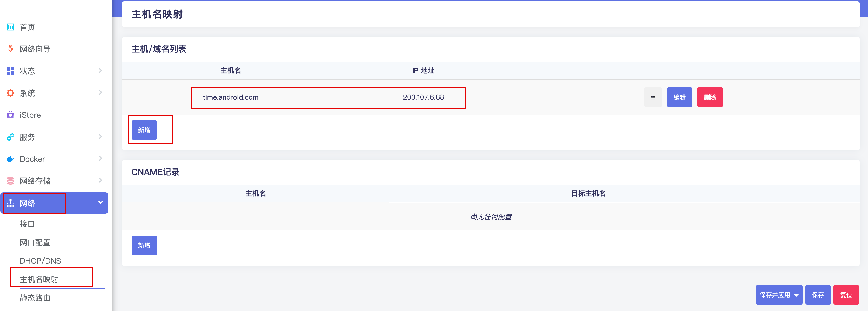
Task: Click the 首页 home icon
Action: 10,26
